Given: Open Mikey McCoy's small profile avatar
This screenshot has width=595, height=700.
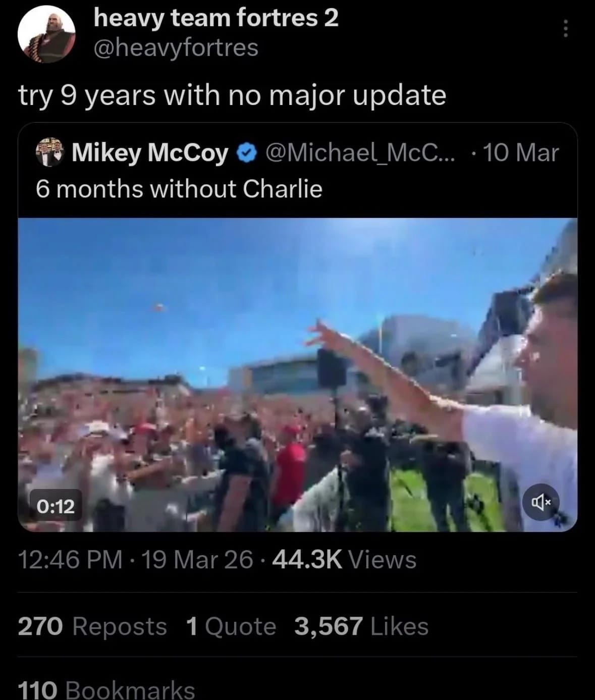Looking at the screenshot, I should click(50, 152).
